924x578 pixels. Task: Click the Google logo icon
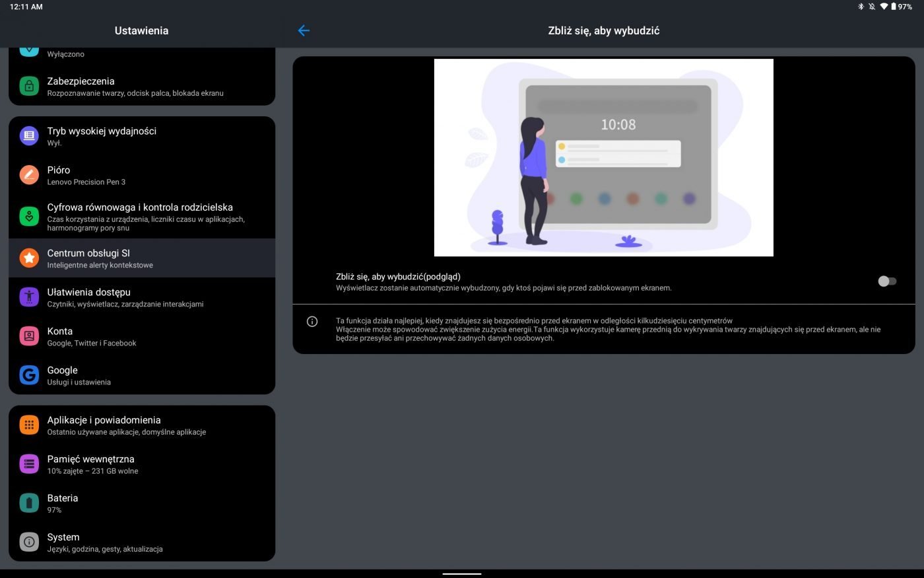pyautogui.click(x=29, y=375)
